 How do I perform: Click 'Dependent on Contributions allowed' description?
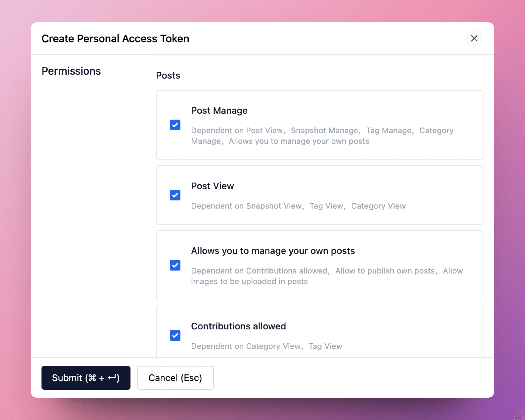click(x=260, y=271)
